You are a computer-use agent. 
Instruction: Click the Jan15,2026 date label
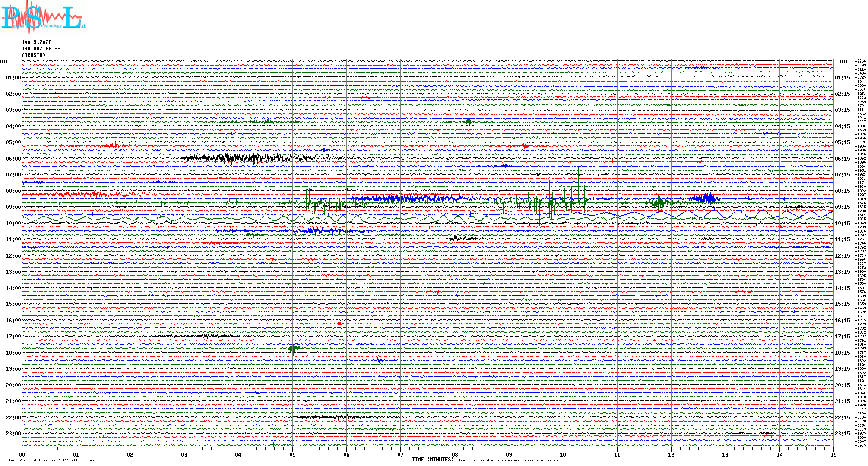[x=36, y=42]
